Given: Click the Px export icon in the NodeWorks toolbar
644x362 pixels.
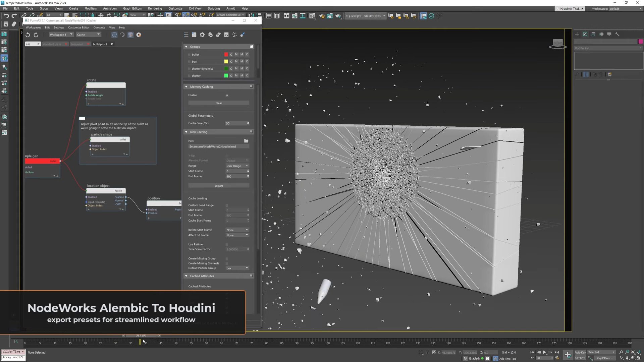Looking at the screenshot, I should 226,35.
